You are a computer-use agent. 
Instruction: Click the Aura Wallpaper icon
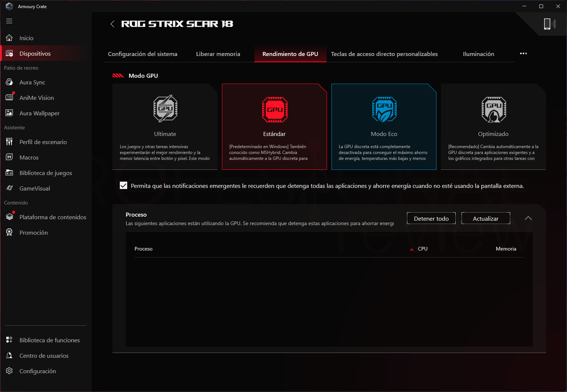click(x=10, y=113)
